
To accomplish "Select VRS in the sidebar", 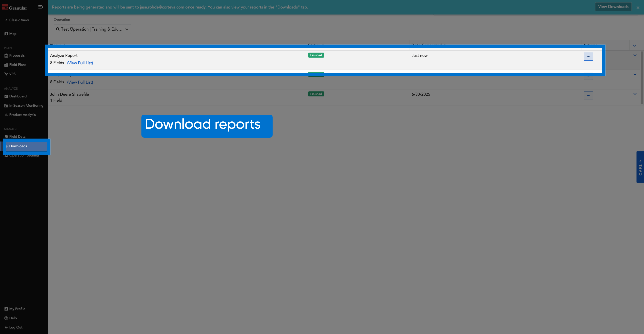I will [x=12, y=74].
